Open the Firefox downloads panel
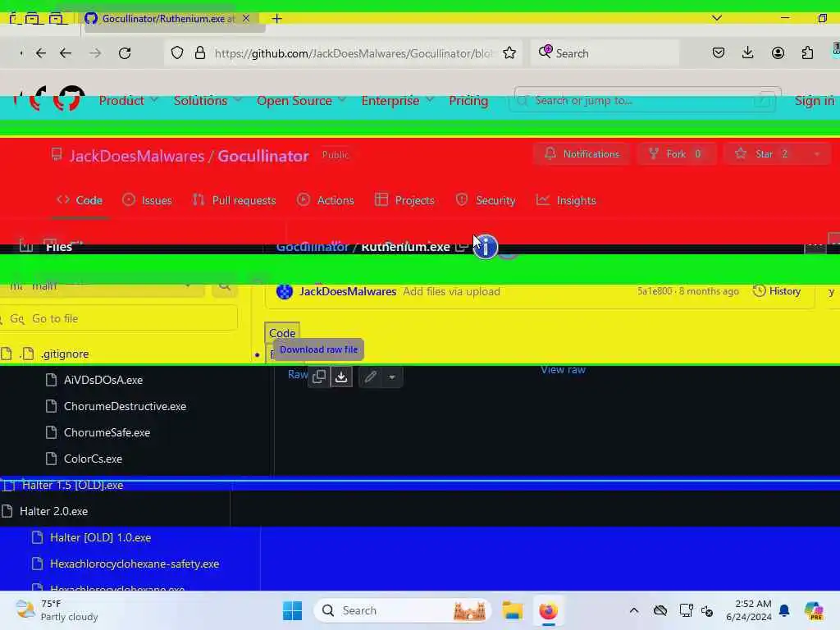 748,53
